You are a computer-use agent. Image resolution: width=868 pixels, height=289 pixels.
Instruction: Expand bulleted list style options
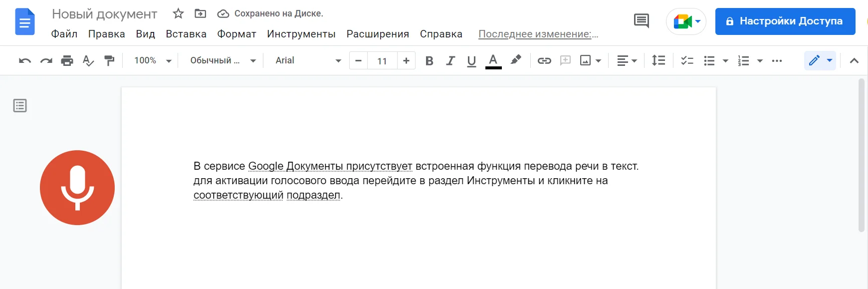[725, 61]
